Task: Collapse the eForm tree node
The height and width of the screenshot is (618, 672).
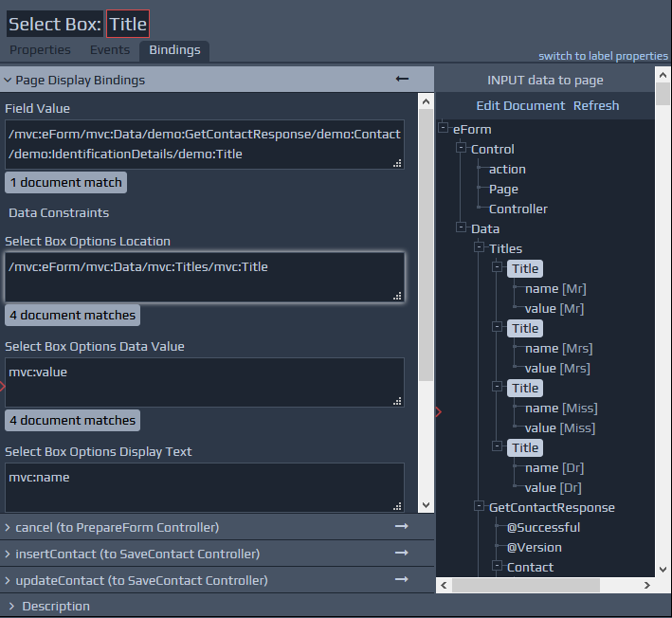Action: pos(444,128)
